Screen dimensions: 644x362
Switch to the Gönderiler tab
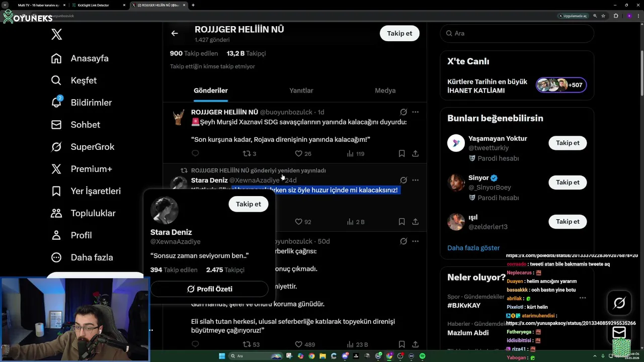(x=211, y=90)
